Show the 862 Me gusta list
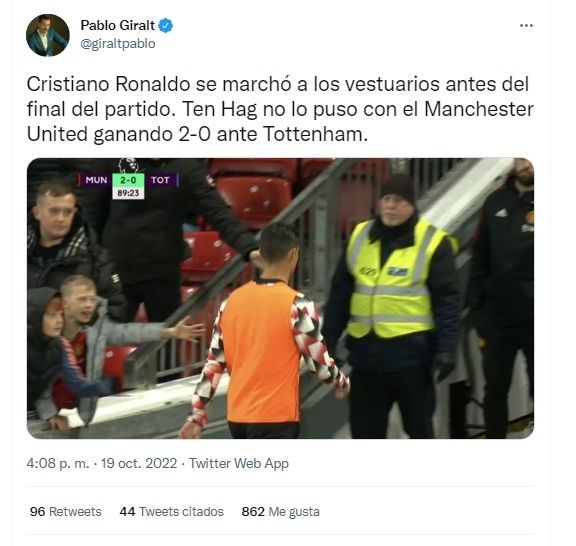The width and height of the screenshot is (576, 546). pyautogui.click(x=281, y=511)
